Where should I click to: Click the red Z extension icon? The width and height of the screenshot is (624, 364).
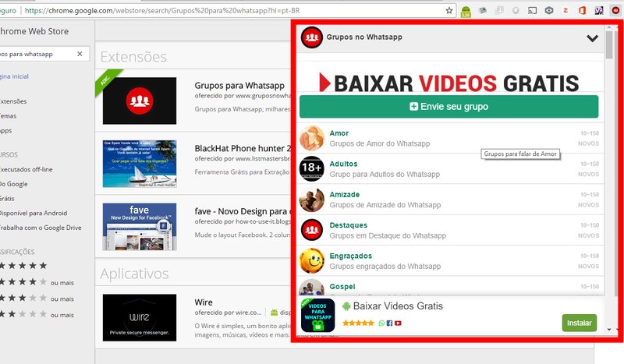click(x=565, y=10)
